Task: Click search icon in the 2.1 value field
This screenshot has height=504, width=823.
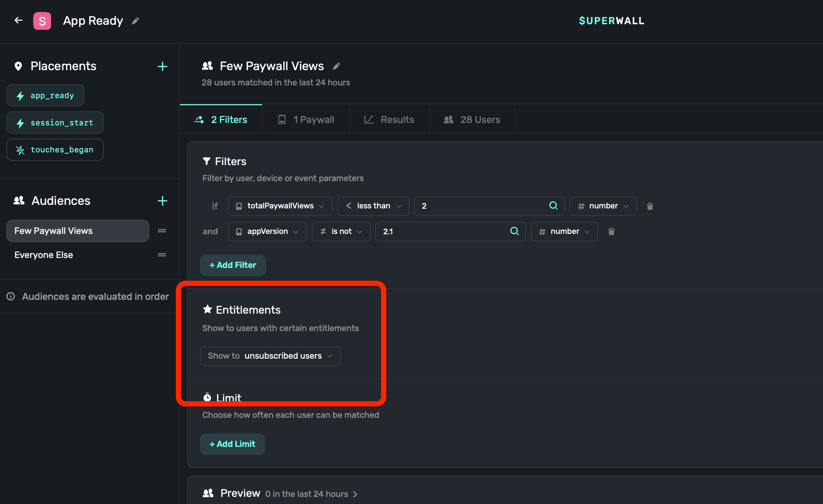Action: pos(514,231)
